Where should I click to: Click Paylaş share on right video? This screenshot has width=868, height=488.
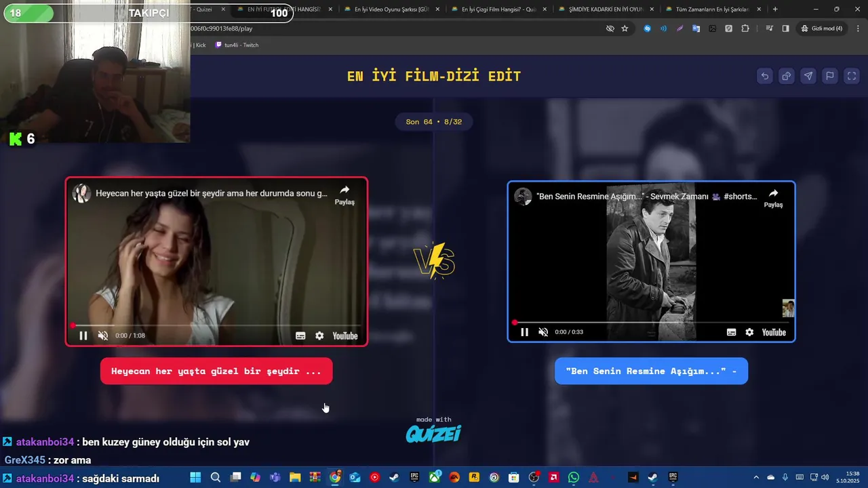pos(773,198)
